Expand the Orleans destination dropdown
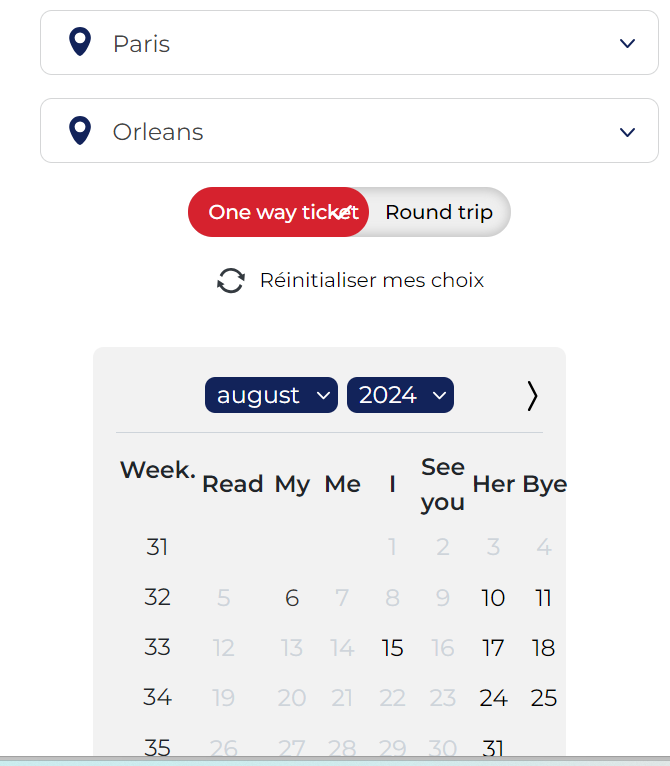The height and width of the screenshot is (766, 670). 627,132
